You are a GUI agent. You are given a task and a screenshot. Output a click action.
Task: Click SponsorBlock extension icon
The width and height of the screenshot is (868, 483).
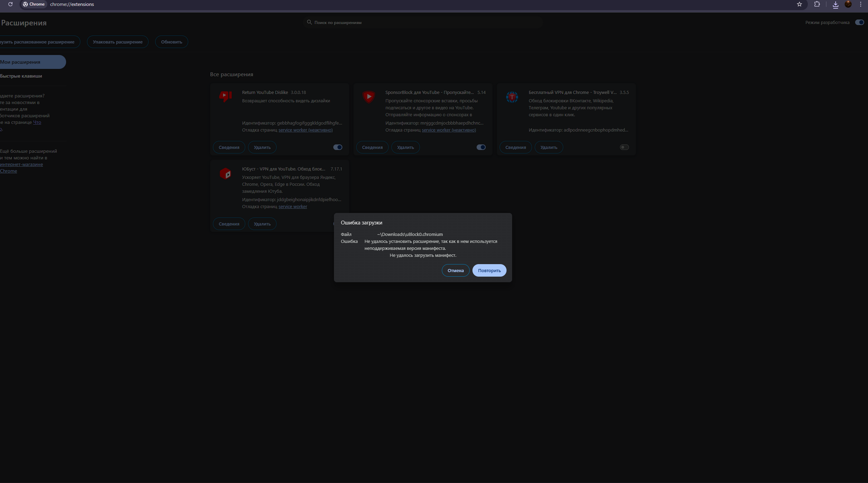[369, 97]
